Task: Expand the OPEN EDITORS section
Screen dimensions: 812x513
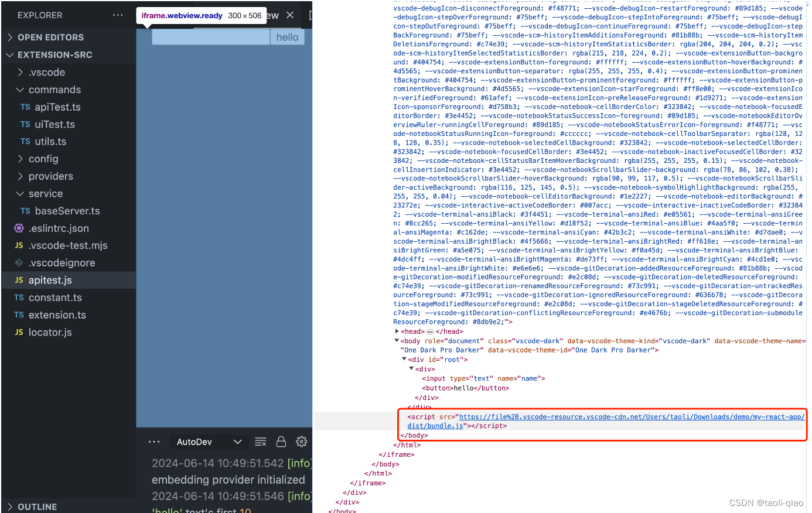Action: tap(69, 37)
